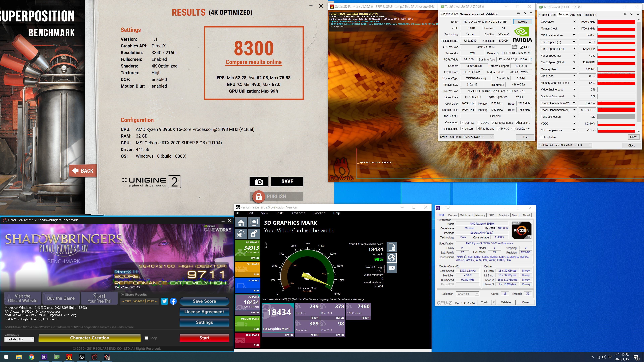Click GPU Load sensor graph bar
This screenshot has height=362, width=644.
coord(616,76)
